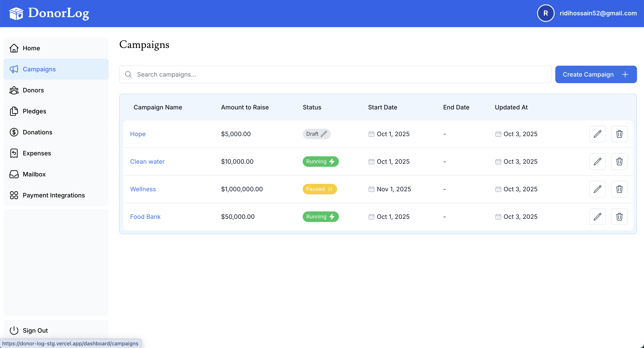The height and width of the screenshot is (348, 644).
Task: Open the Clean water campaign link
Action: [147, 162]
